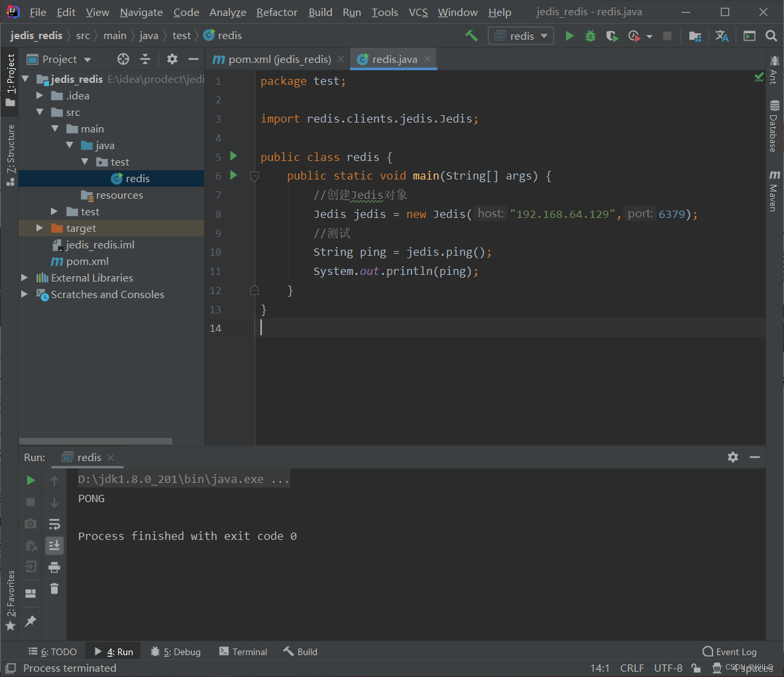Open the Refactor menu
This screenshot has width=784, height=677.
pos(276,12)
